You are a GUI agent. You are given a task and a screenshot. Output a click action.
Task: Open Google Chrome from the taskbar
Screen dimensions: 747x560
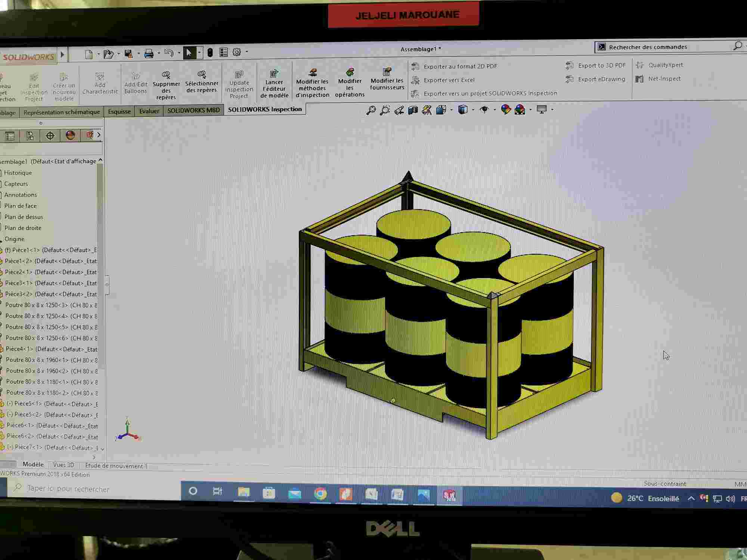(320, 494)
